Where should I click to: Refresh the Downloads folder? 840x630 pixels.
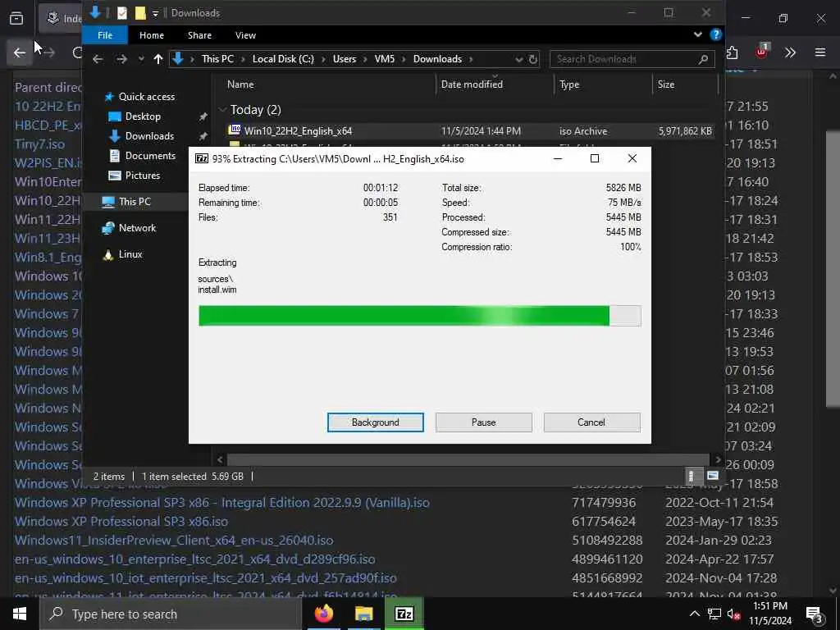533,59
